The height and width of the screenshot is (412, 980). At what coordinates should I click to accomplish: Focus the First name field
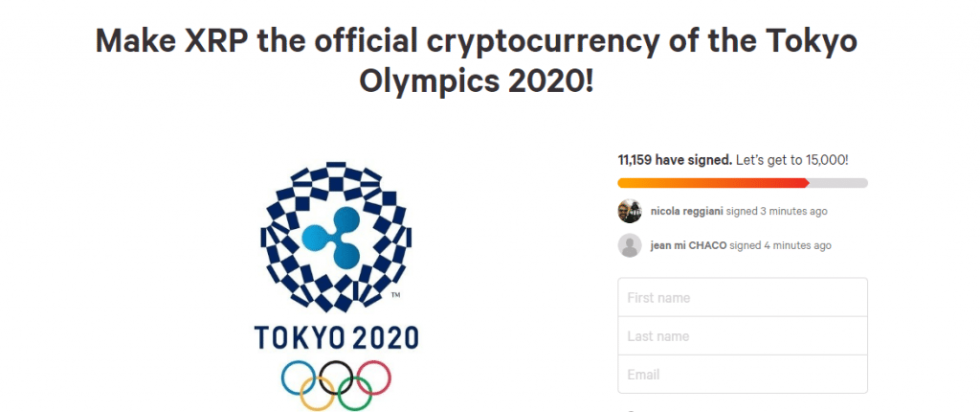tap(743, 298)
